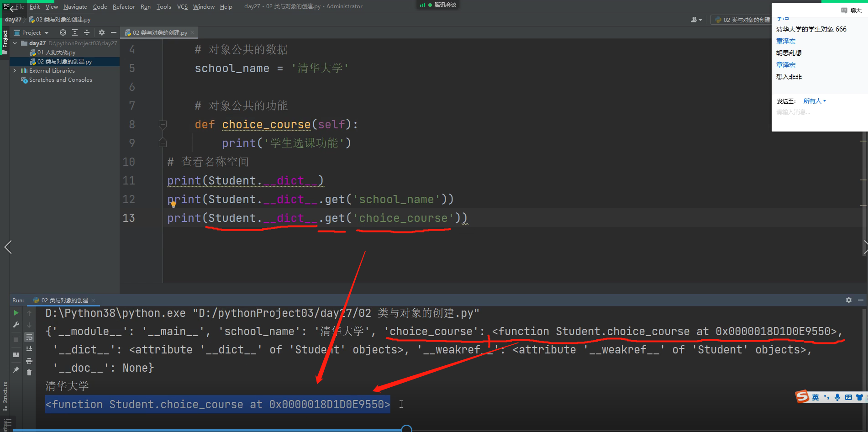Toggle soft-wrap in Run console

pos(29,337)
